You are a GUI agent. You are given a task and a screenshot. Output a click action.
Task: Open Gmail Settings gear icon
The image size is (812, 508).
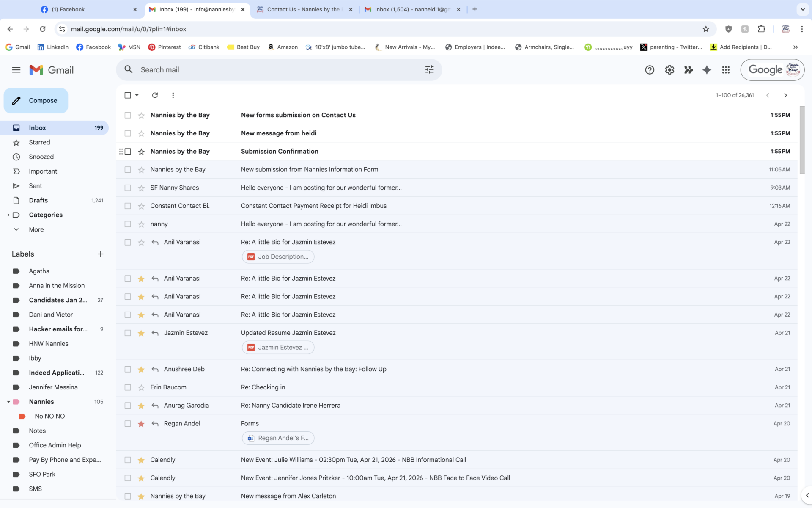tap(669, 70)
